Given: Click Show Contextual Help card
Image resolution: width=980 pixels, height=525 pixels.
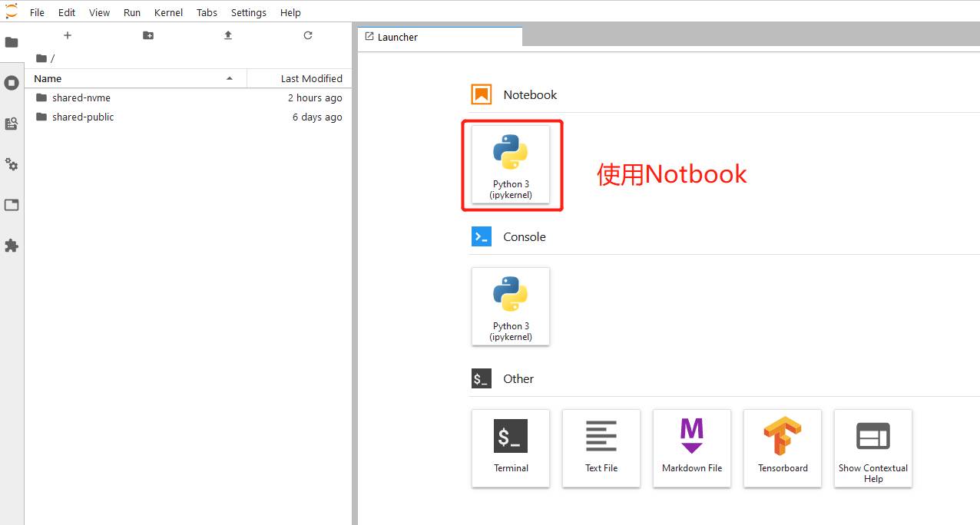Looking at the screenshot, I should point(873,448).
